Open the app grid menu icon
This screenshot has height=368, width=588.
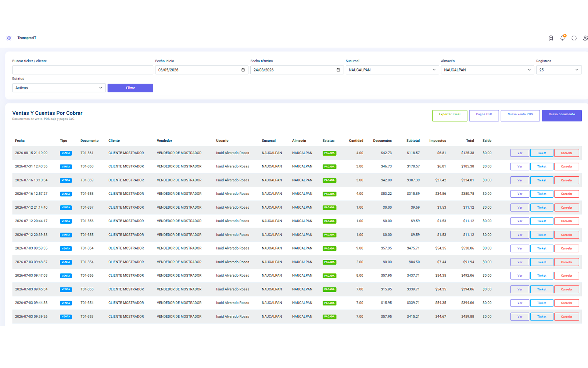click(9, 38)
